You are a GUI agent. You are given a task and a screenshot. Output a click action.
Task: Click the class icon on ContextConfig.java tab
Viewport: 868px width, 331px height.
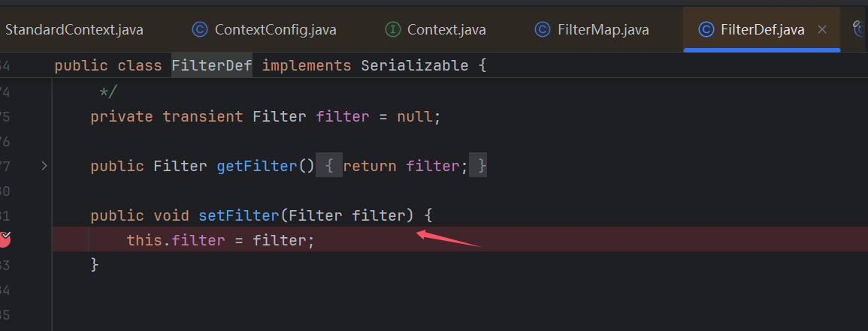tap(200, 29)
